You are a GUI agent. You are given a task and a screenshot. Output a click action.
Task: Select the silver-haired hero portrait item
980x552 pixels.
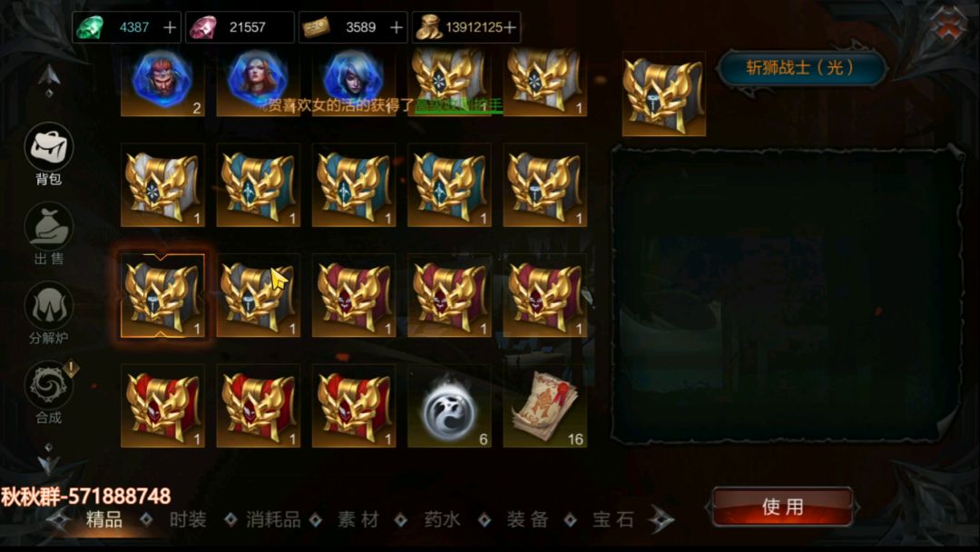[x=354, y=82]
